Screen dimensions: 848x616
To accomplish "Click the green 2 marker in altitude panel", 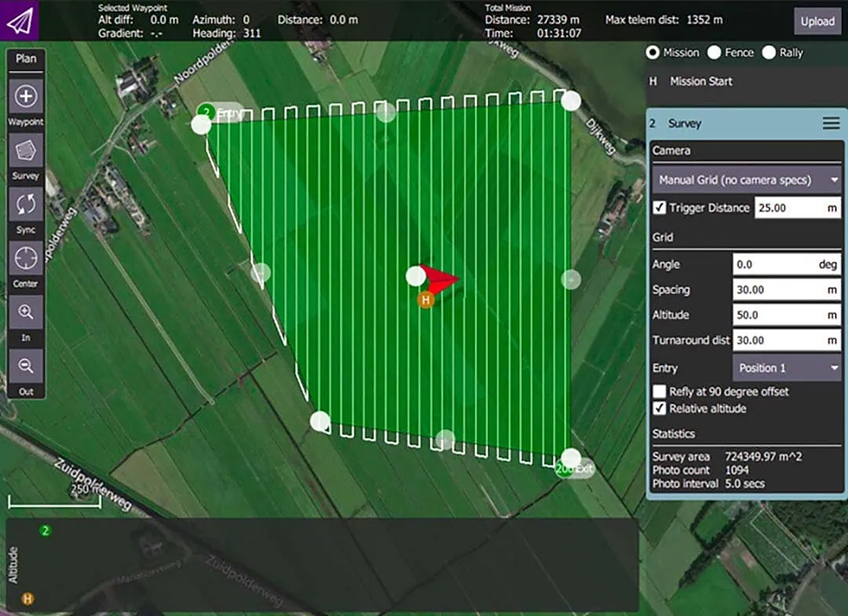I will [x=45, y=530].
